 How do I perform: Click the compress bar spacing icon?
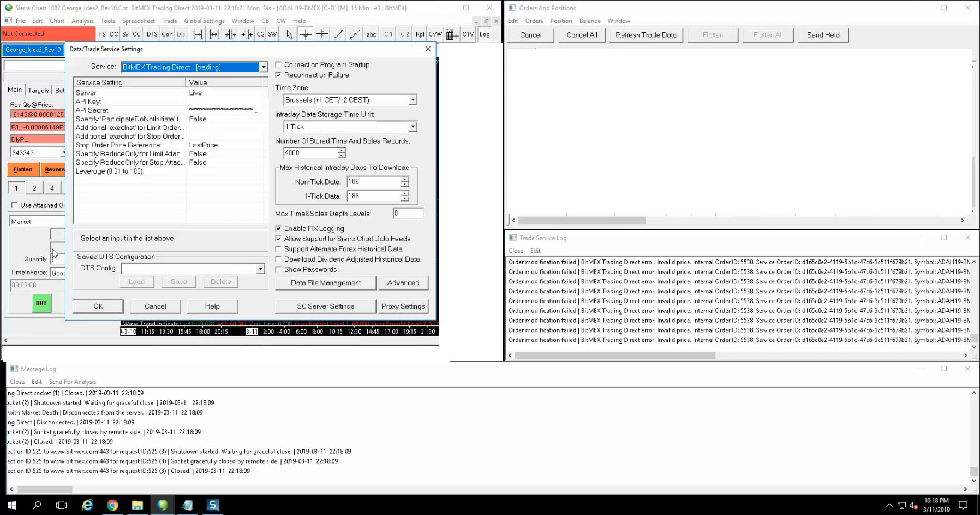coord(230,34)
